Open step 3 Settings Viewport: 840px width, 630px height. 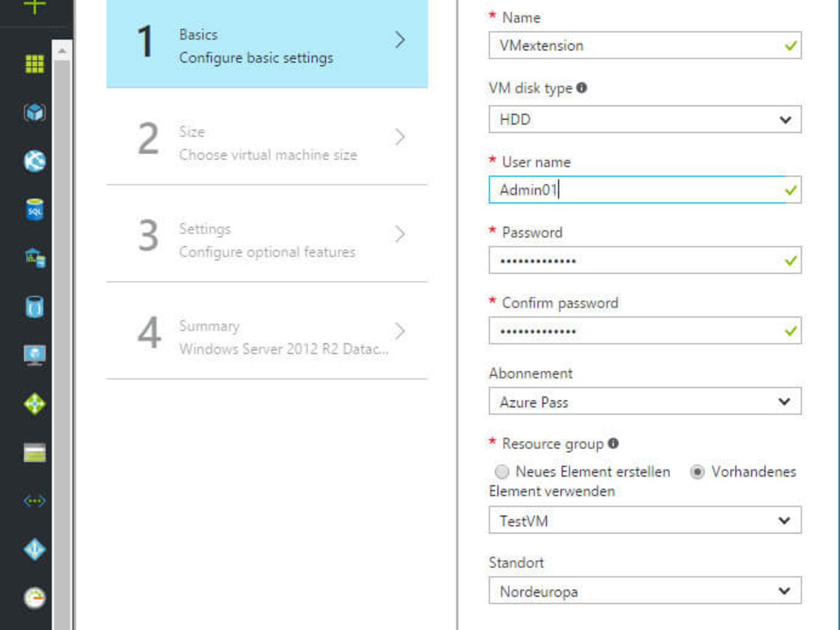(x=267, y=238)
